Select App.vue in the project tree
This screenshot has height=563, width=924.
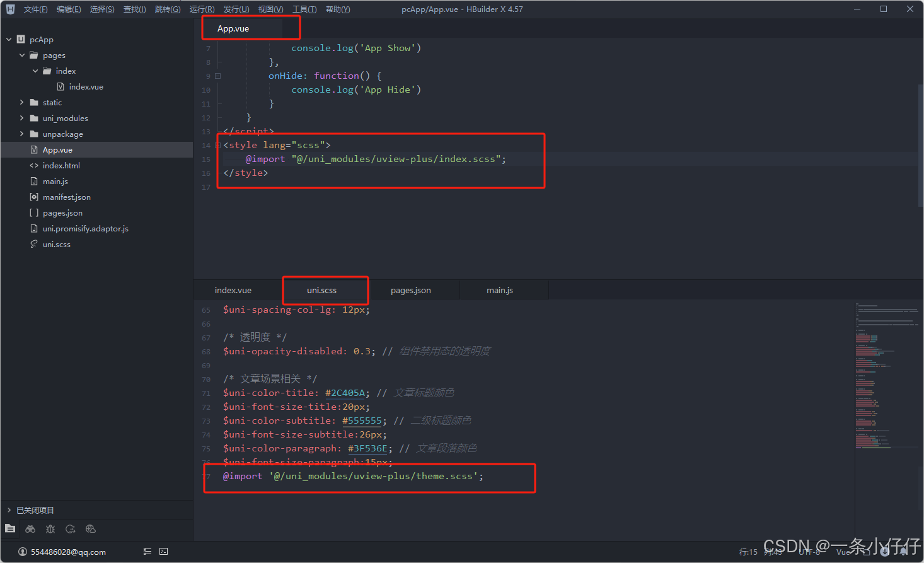coord(96,149)
